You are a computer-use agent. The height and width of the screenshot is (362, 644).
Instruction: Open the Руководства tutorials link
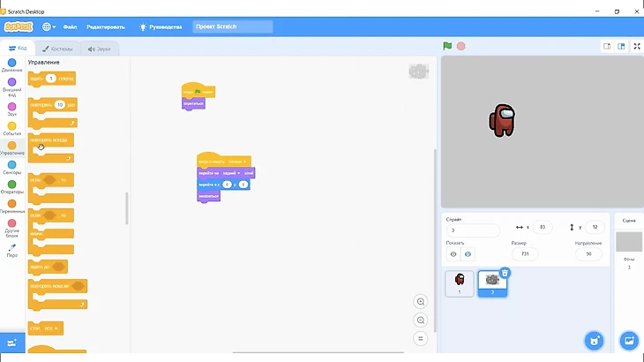coord(159,26)
